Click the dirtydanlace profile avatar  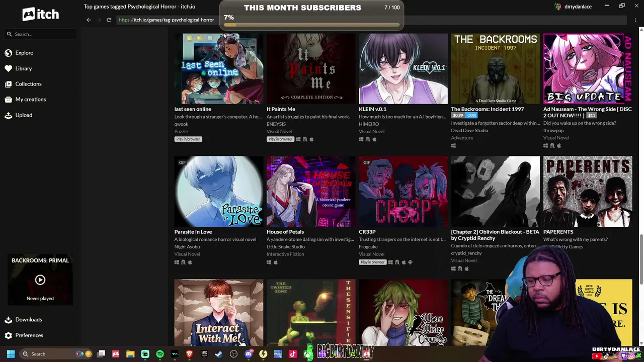557,7
